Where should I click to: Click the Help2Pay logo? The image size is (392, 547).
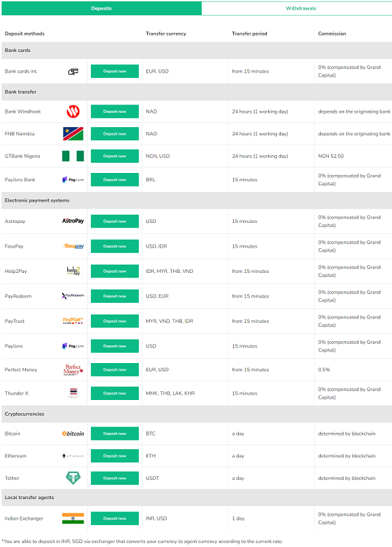coord(73,271)
